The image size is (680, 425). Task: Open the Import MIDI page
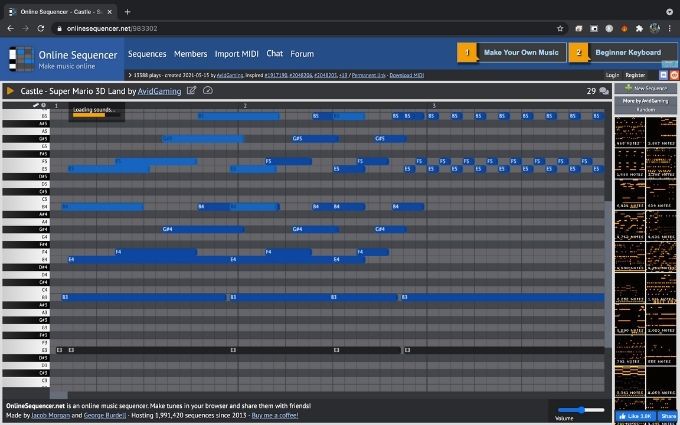236,54
